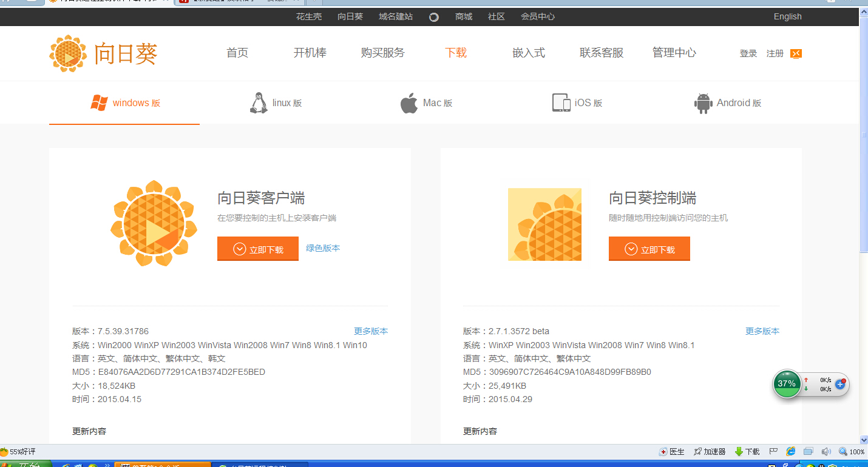The height and width of the screenshot is (467, 868).
Task: Open the 花生壳 link in top bar
Action: point(309,17)
